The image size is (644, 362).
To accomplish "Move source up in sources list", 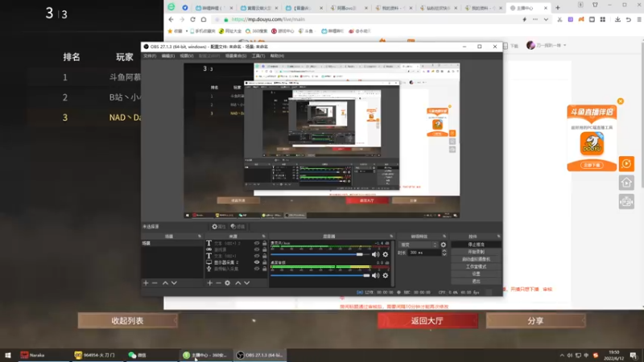I will pos(237,283).
